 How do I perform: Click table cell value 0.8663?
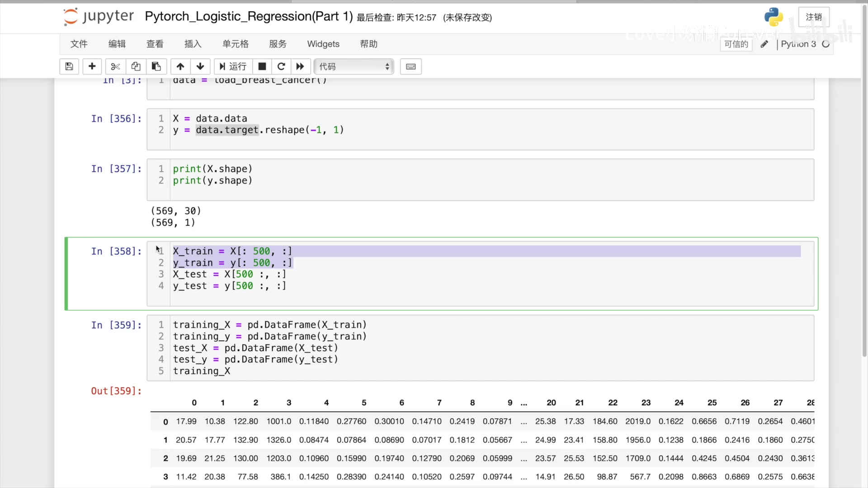[x=704, y=477]
